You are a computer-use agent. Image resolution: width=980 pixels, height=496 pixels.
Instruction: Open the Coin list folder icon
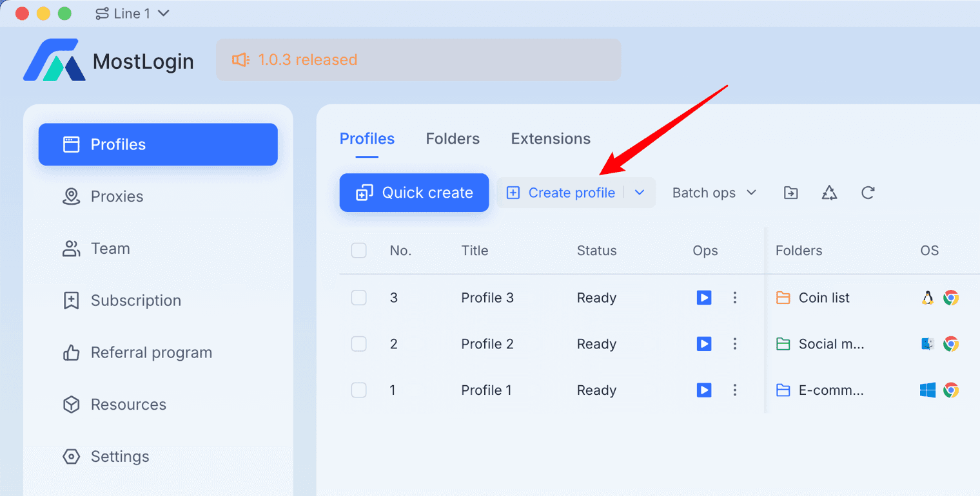click(x=782, y=298)
